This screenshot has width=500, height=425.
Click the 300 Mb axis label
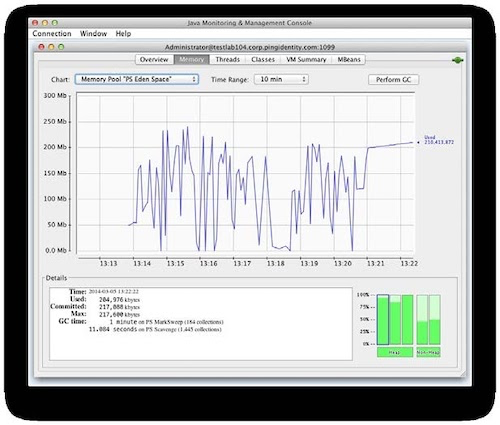click(x=55, y=95)
